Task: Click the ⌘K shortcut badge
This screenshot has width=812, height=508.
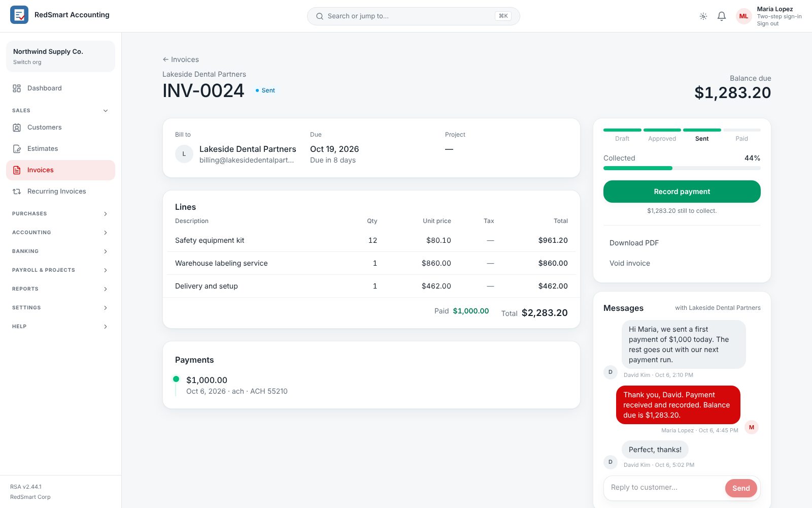Action: pyautogui.click(x=503, y=16)
